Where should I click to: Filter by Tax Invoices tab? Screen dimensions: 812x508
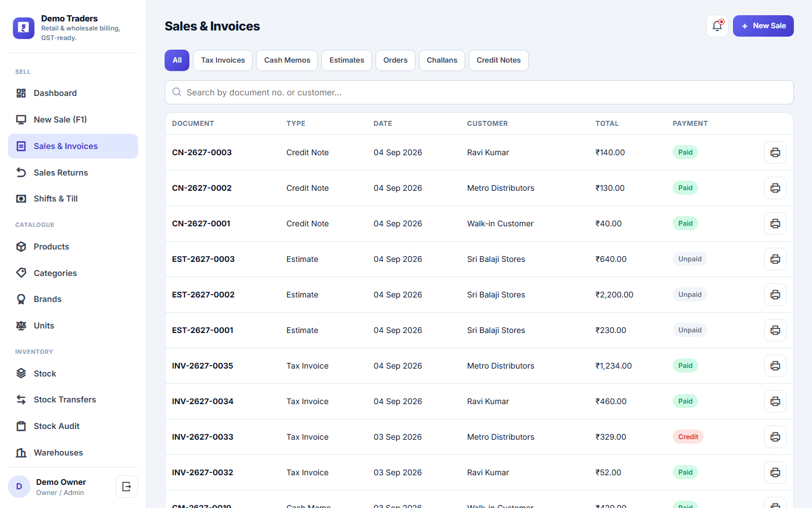(x=223, y=60)
